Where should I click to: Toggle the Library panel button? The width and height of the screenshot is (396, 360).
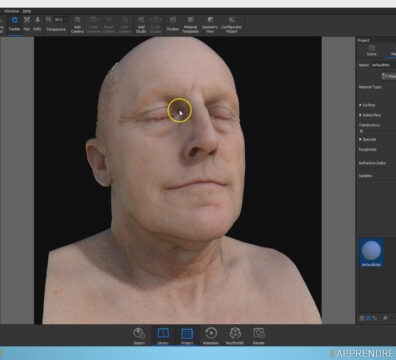click(163, 336)
